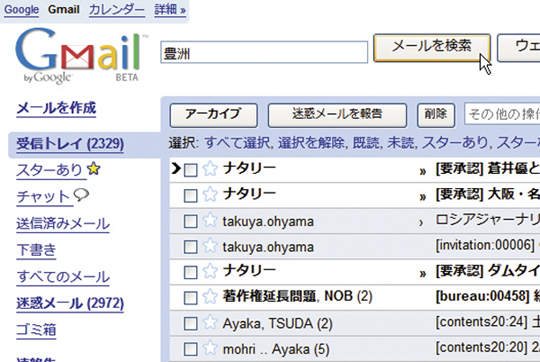Star the invitation:00006 message
The height and width of the screenshot is (362, 540).
[x=210, y=246]
